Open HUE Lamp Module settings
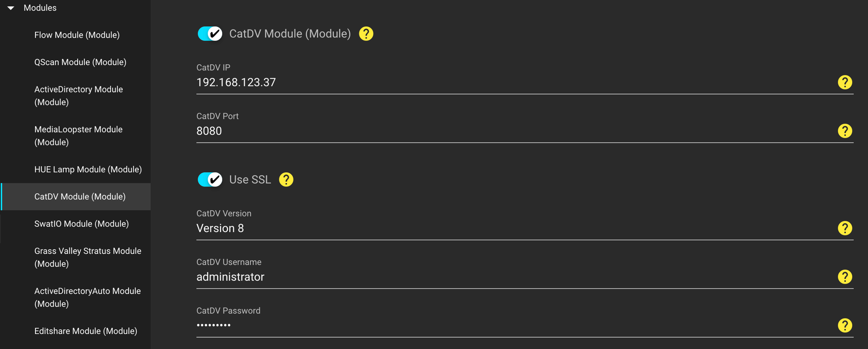The image size is (868, 349). pos(88,170)
